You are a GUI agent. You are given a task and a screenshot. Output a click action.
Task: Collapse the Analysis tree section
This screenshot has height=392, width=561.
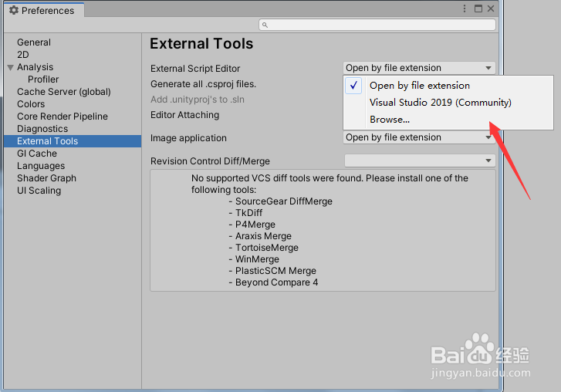click(x=10, y=67)
